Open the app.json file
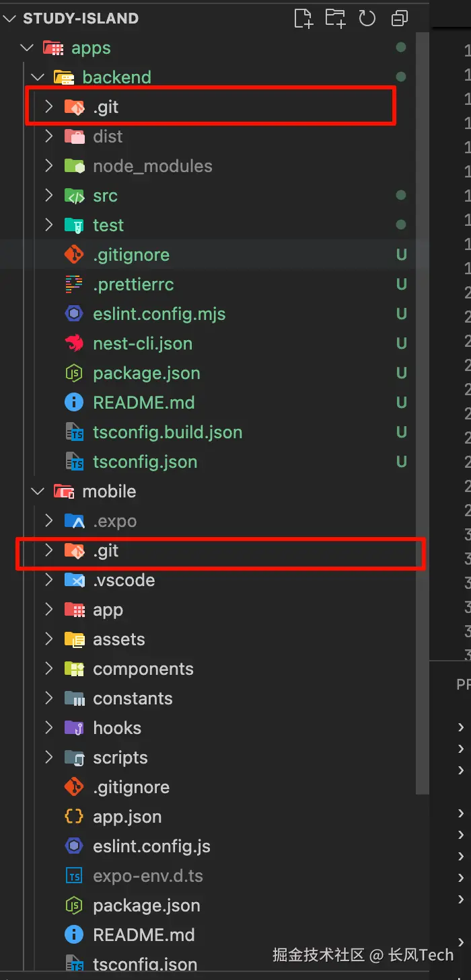 point(127,817)
